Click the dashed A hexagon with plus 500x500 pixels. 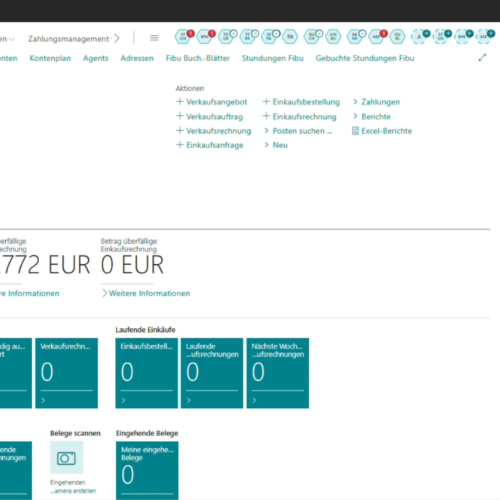pos(419,37)
